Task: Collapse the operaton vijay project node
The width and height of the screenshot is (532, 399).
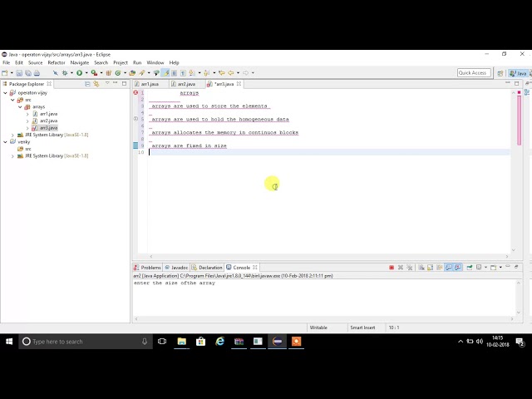Action: click(x=5, y=92)
